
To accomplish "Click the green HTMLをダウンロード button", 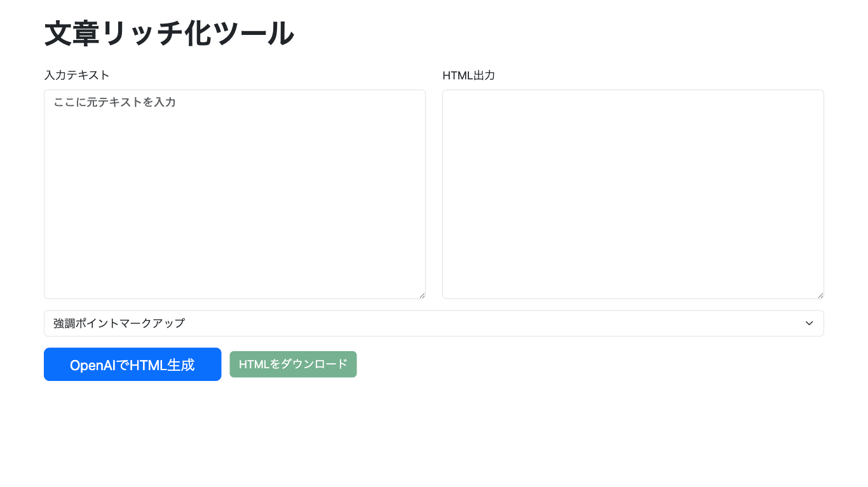I will 293,364.
